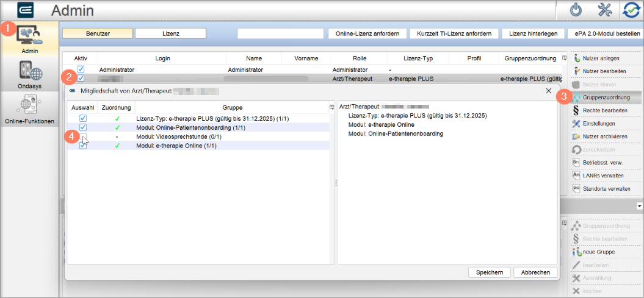Click neue Gruppe in lower panel

(x=598, y=252)
